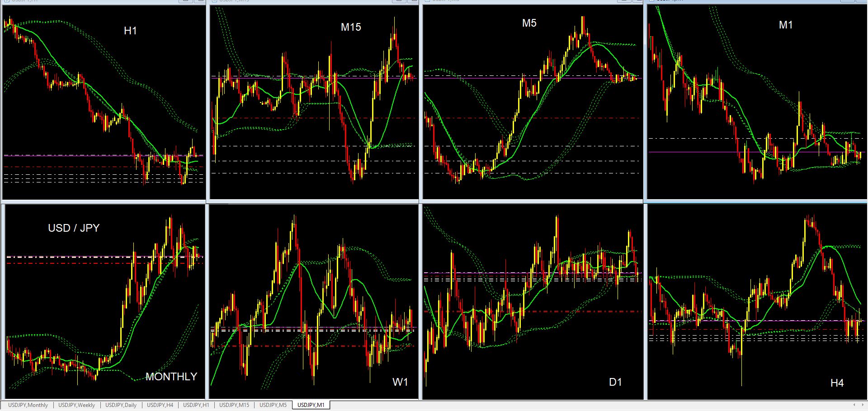Select the M1 label in chart window
Viewport: 868px width, 411px height.
[x=785, y=25]
